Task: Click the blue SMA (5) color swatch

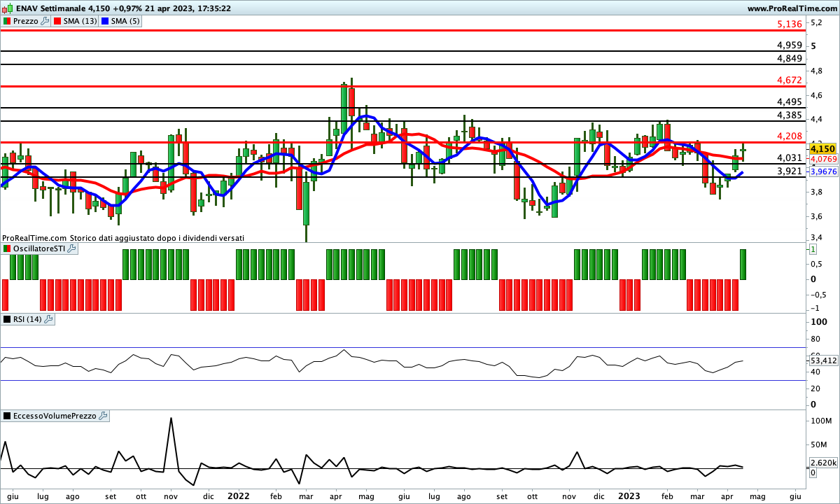Action: [x=104, y=21]
